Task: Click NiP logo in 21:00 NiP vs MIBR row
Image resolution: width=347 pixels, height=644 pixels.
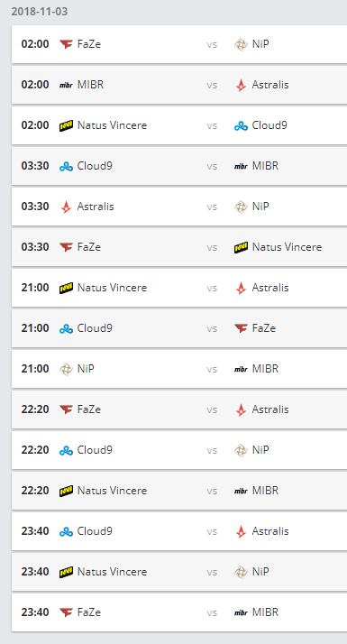Action: [66, 369]
